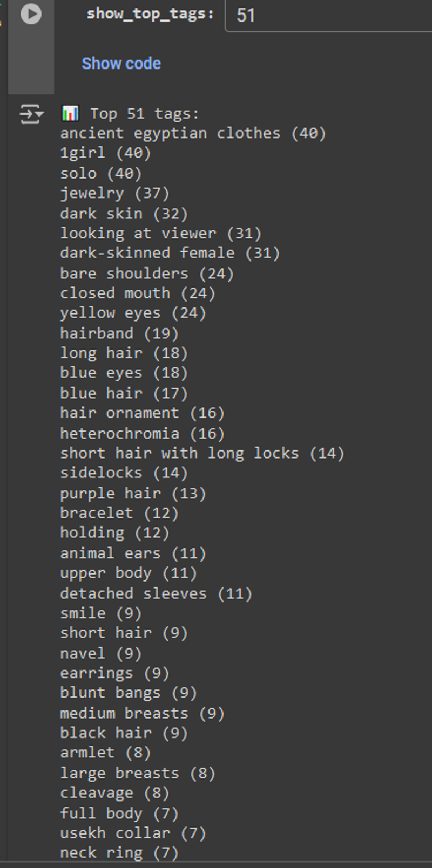Click 'short hair with long locks (14)'
Screen dimensions: 432x868
click(x=202, y=453)
